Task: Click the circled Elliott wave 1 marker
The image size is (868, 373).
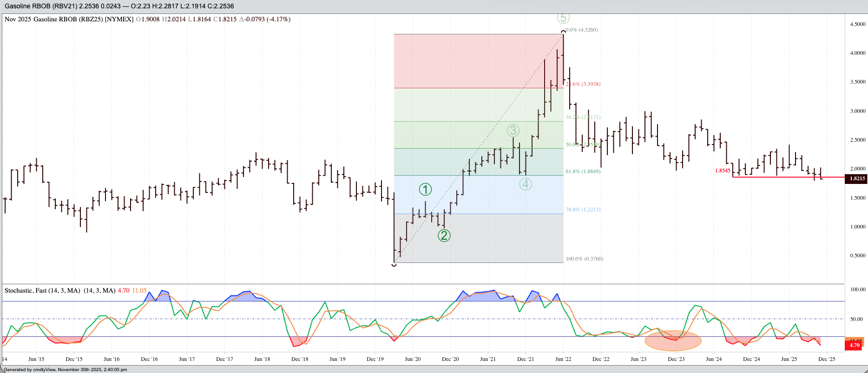Action: (425, 190)
